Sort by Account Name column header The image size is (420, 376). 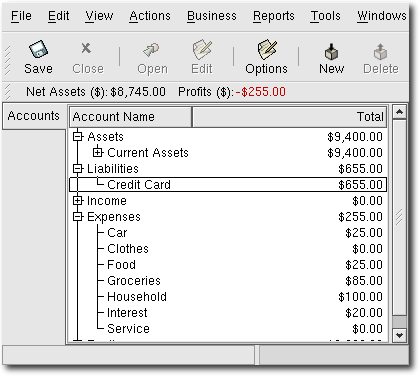pos(131,117)
